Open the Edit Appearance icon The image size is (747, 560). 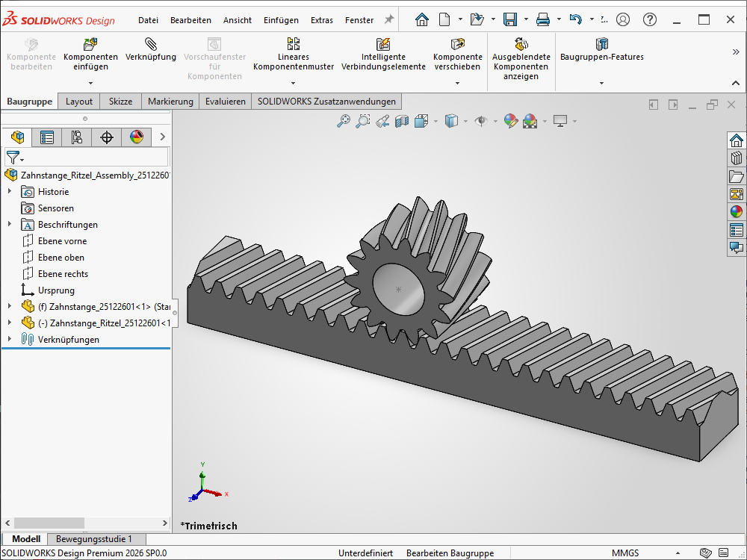point(511,121)
